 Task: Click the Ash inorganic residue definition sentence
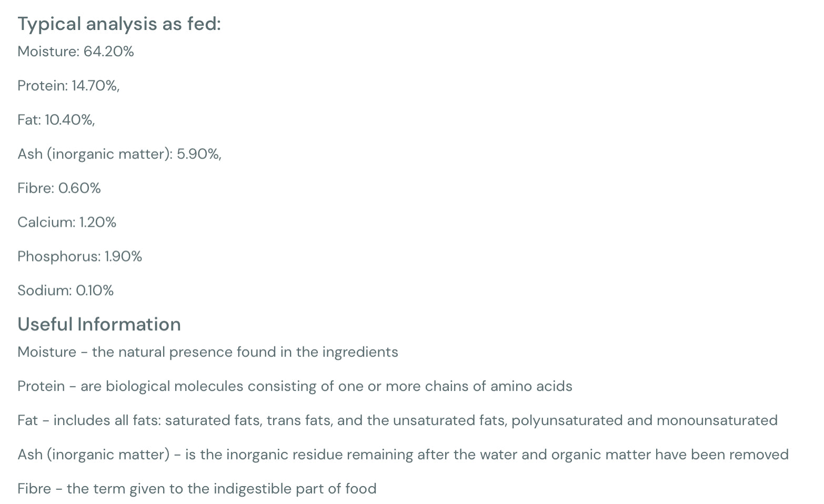[403, 455]
